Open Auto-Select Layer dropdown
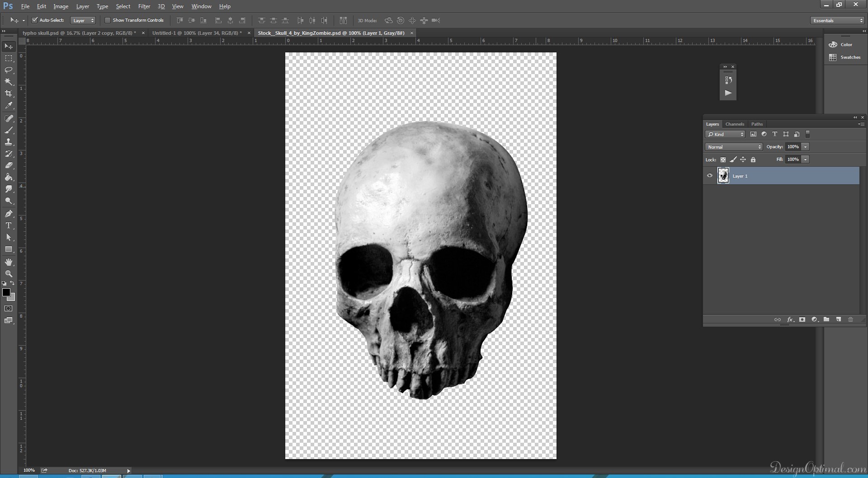Viewport: 868px width, 478px height. (83, 20)
